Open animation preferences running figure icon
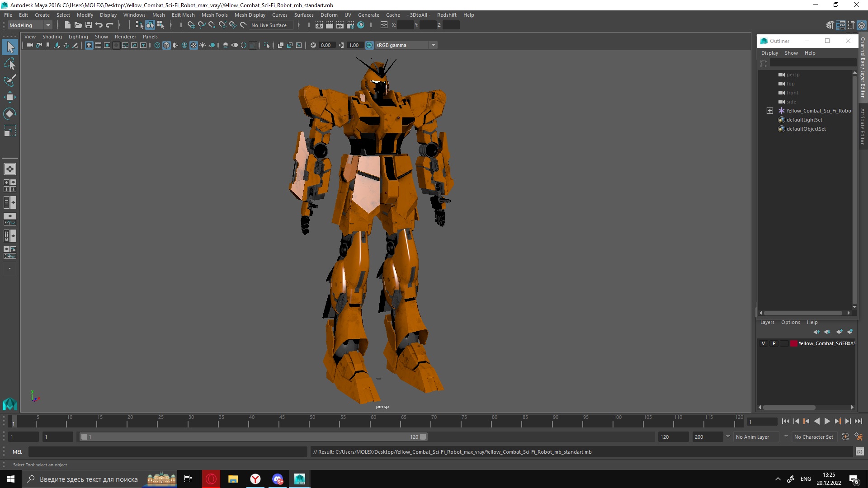The width and height of the screenshot is (868, 488). (859, 437)
